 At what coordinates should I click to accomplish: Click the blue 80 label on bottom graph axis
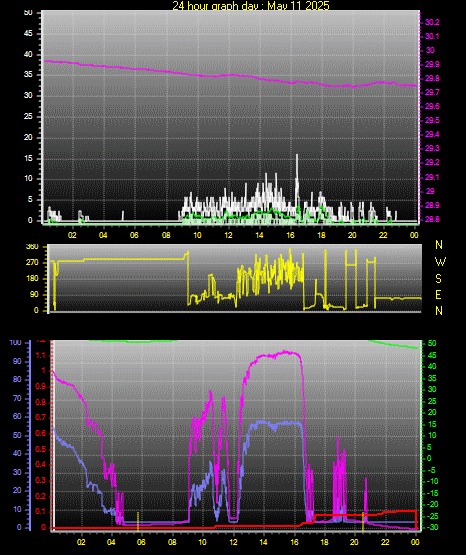point(17,380)
